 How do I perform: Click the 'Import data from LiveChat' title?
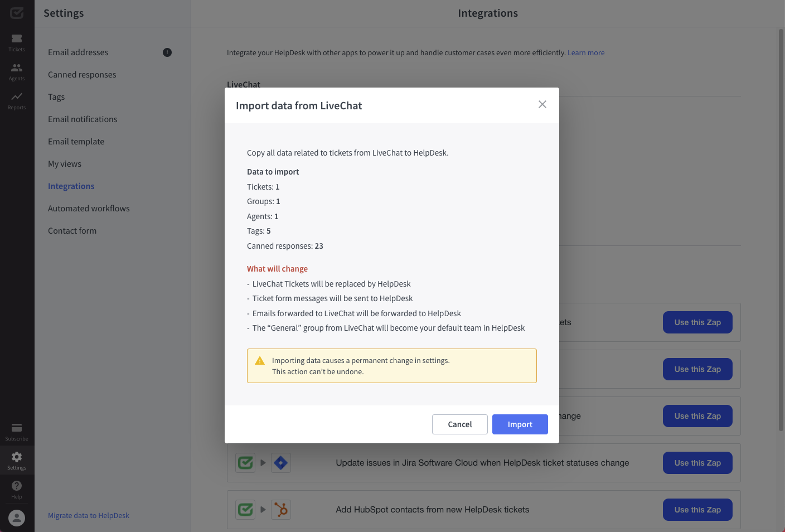click(x=299, y=105)
